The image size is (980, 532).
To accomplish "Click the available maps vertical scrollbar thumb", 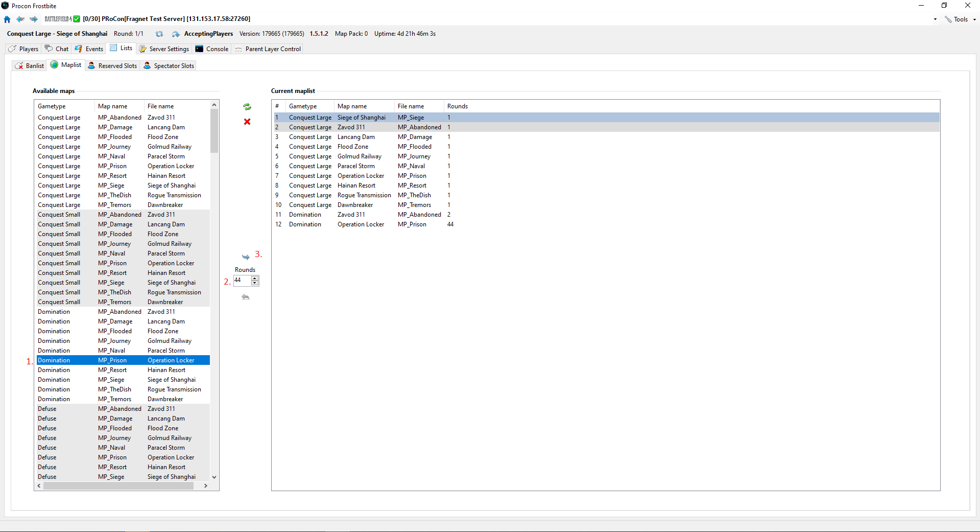I will click(x=214, y=131).
